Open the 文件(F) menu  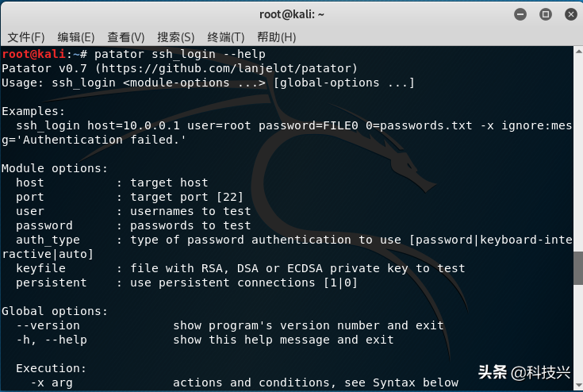(26, 37)
